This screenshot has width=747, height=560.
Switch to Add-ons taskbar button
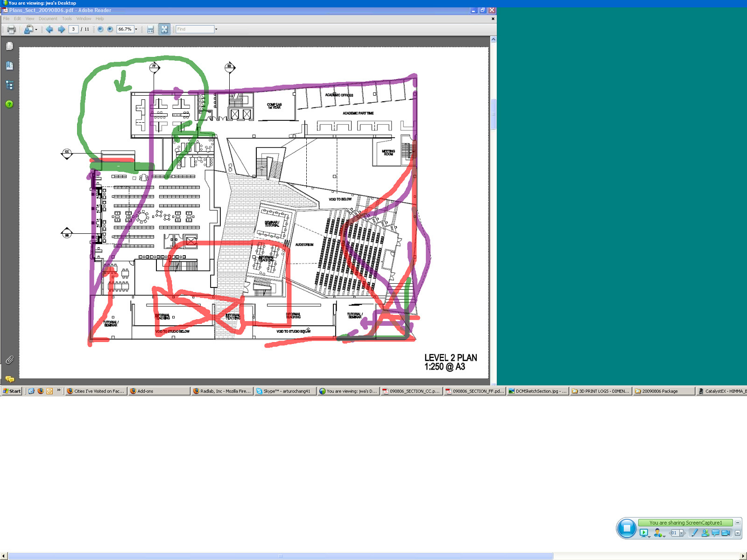(x=159, y=391)
